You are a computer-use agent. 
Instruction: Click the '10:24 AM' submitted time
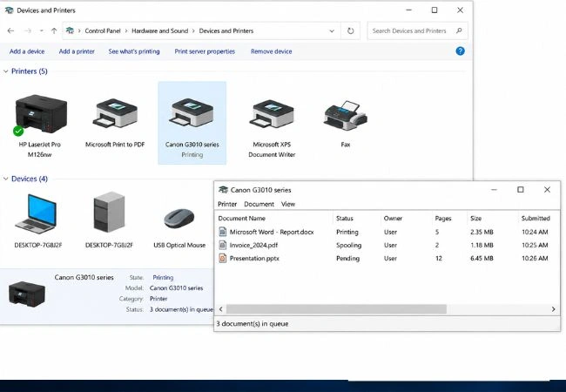click(x=535, y=232)
